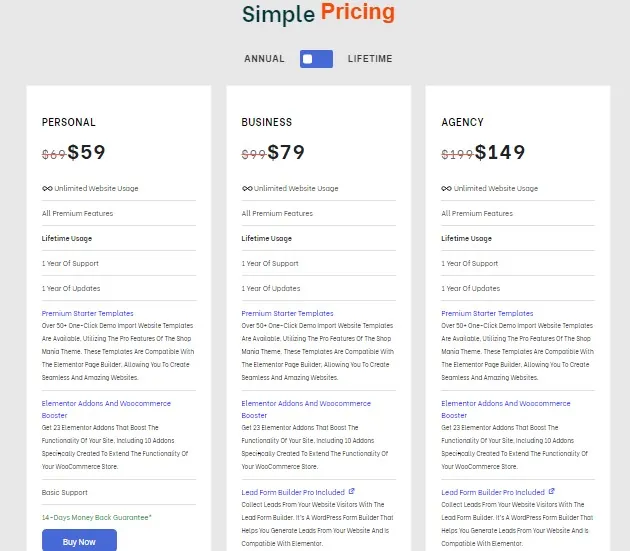Click the infinity icon in the Business plan

247,188
